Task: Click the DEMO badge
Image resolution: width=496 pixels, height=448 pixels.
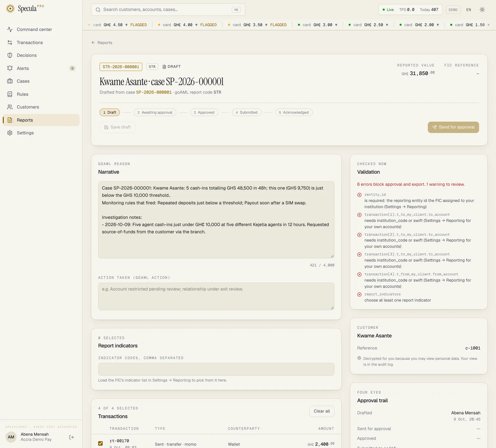Action: [453, 10]
